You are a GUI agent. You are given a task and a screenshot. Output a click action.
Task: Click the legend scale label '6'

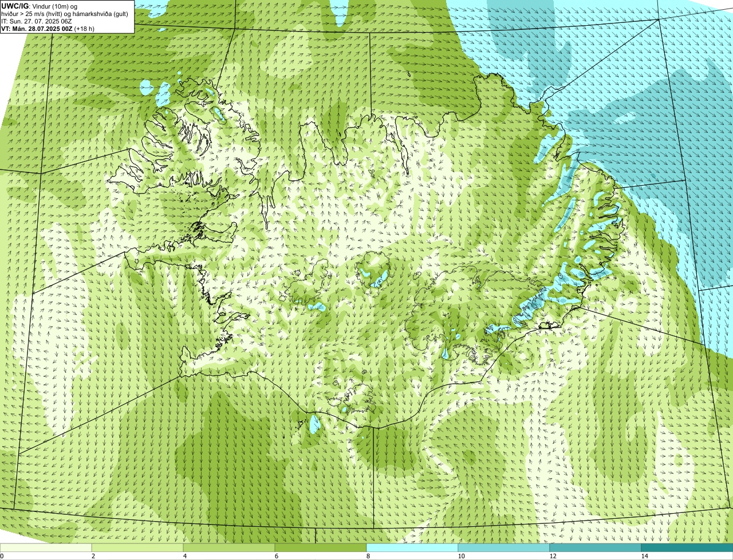point(277,556)
